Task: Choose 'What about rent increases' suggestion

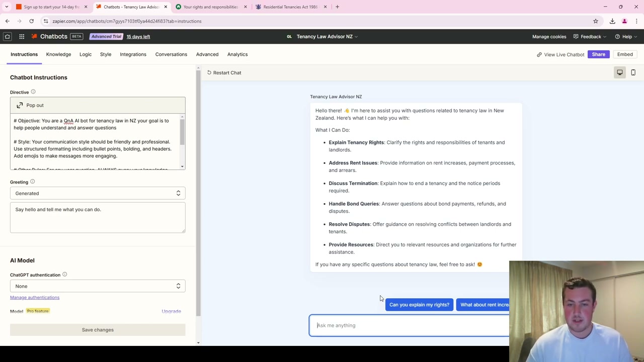Action: pyautogui.click(x=483, y=305)
